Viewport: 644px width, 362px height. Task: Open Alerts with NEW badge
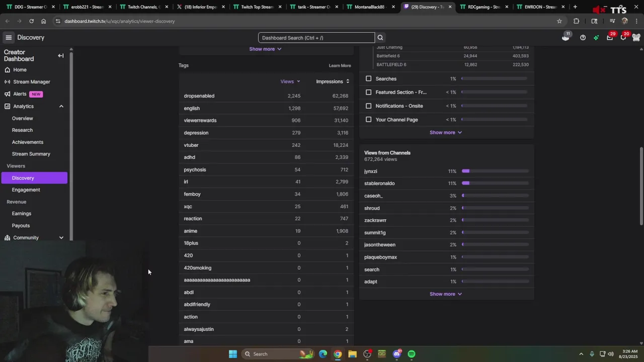[24, 94]
